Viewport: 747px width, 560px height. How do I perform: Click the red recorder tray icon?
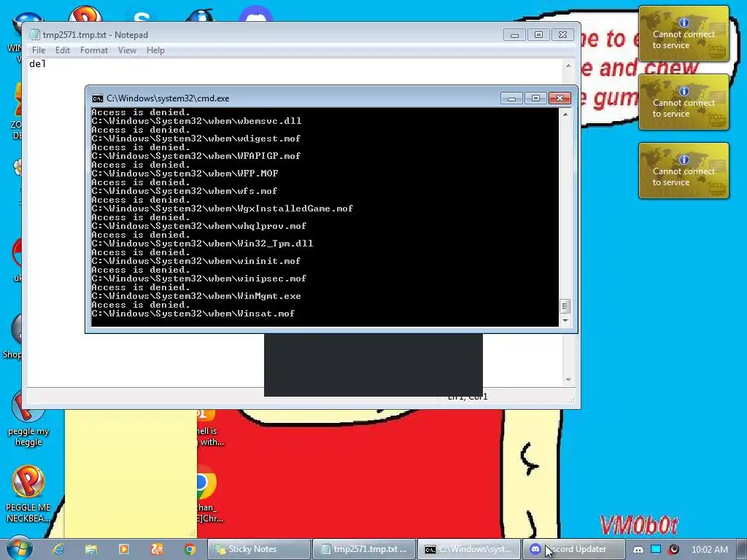tap(673, 550)
